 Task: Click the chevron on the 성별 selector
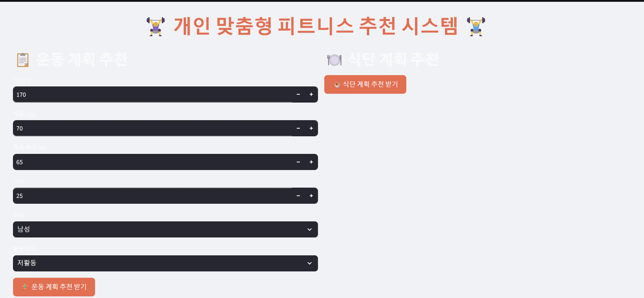(309, 229)
